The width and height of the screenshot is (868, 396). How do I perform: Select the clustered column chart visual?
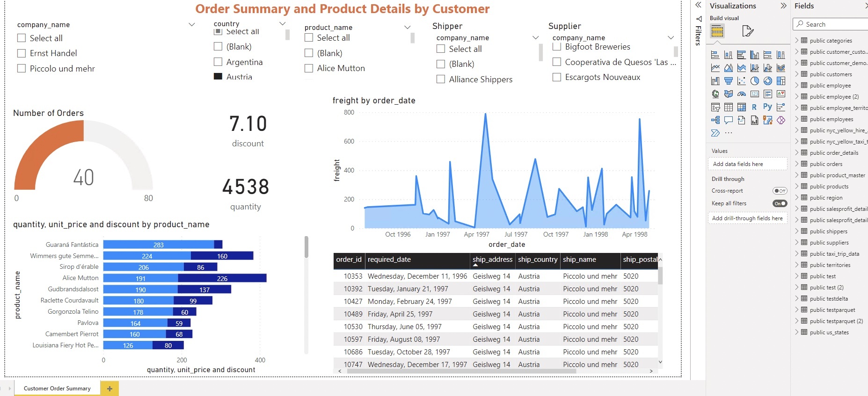[755, 55]
